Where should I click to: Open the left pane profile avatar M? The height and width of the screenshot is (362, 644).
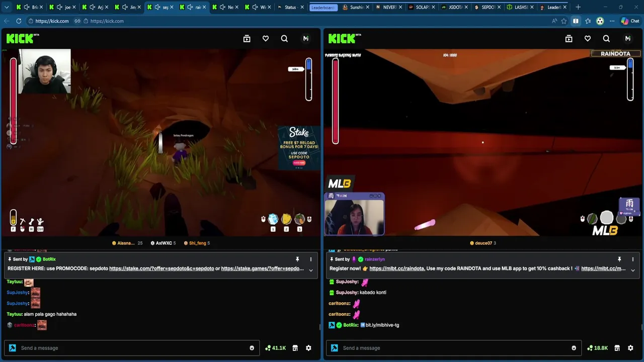pos(306,39)
